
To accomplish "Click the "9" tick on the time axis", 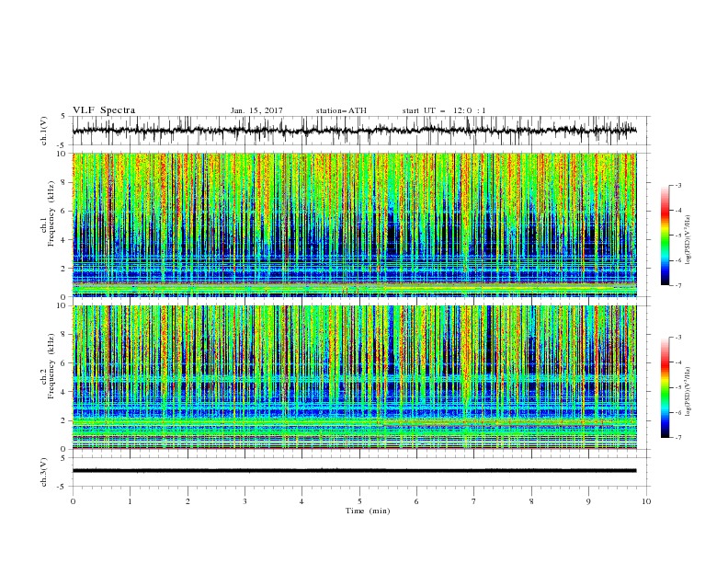I will pyautogui.click(x=588, y=501).
